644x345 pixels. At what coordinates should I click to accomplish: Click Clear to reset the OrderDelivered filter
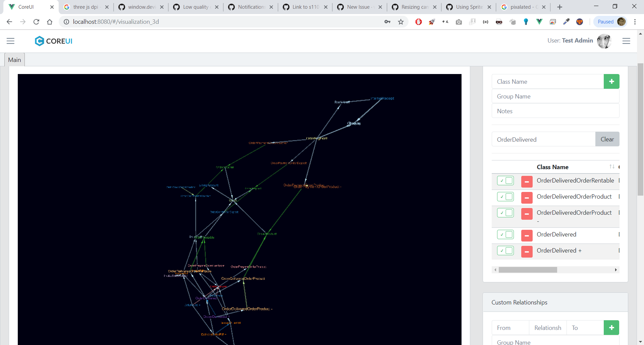coord(607,139)
